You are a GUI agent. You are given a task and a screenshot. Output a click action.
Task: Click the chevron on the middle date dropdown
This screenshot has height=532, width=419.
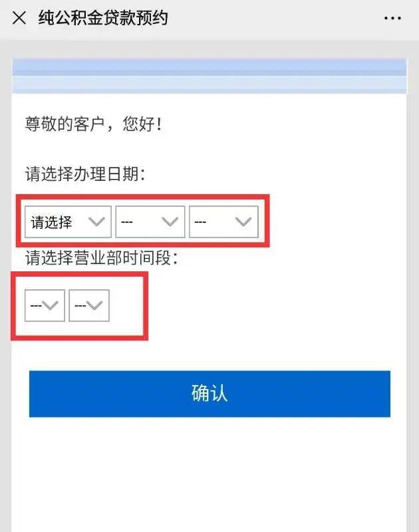(170, 222)
